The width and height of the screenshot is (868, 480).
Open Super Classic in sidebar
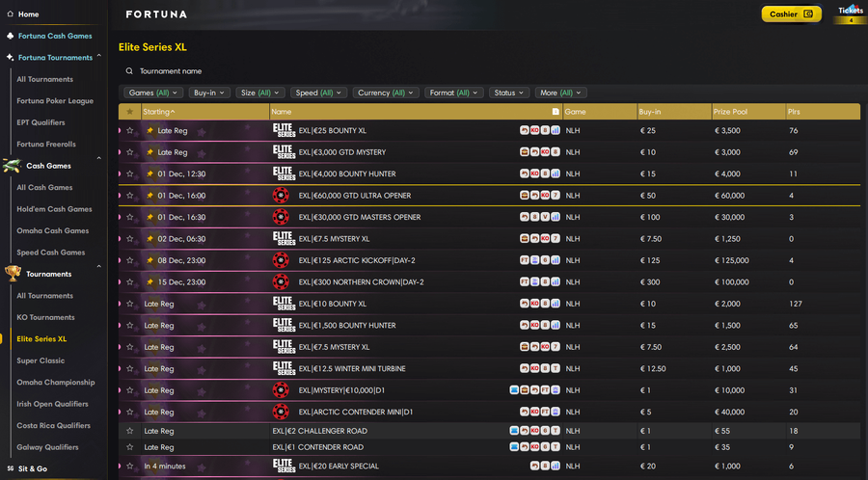pos(41,360)
